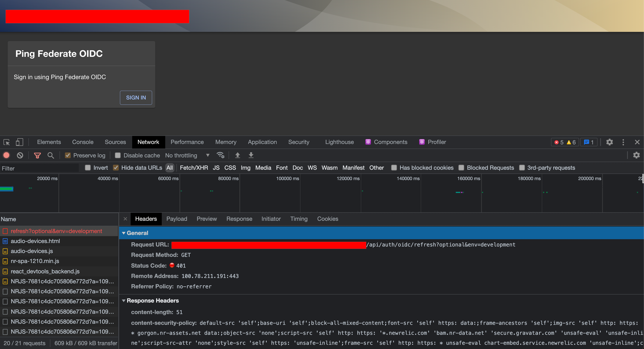The height and width of the screenshot is (349, 644).
Task: Filter requests by JS type
Action: coord(216,168)
